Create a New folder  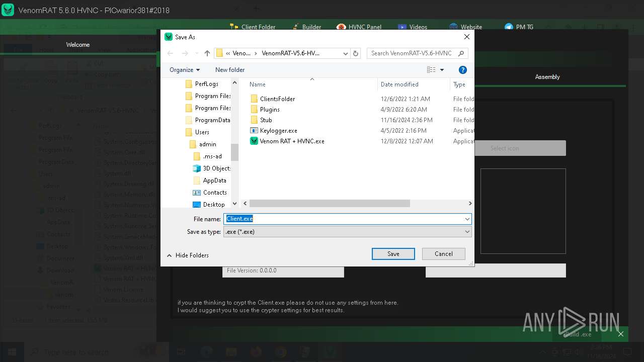coord(230,70)
